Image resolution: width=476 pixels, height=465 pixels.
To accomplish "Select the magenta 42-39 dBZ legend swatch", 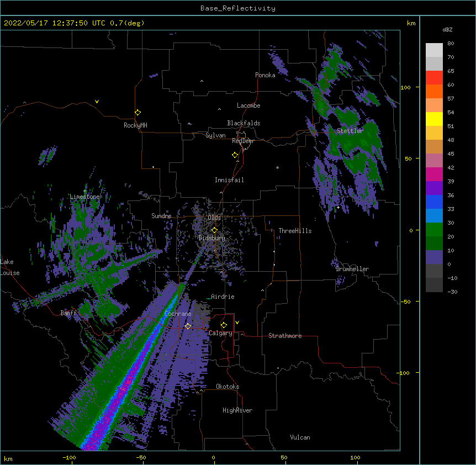I will pyautogui.click(x=434, y=174).
